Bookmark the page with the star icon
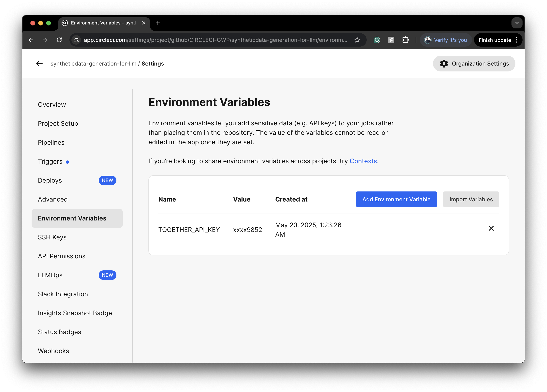This screenshot has height=392, width=547. pyautogui.click(x=357, y=40)
